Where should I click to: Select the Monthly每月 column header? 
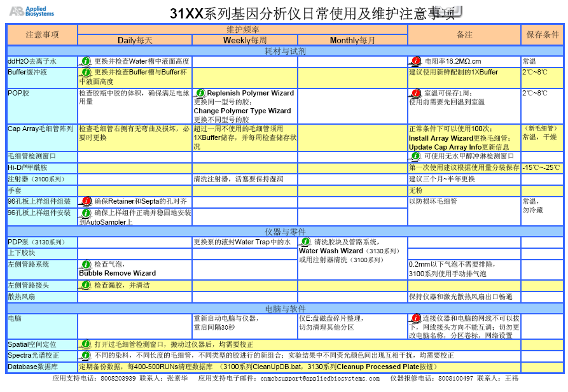pyautogui.click(x=352, y=40)
